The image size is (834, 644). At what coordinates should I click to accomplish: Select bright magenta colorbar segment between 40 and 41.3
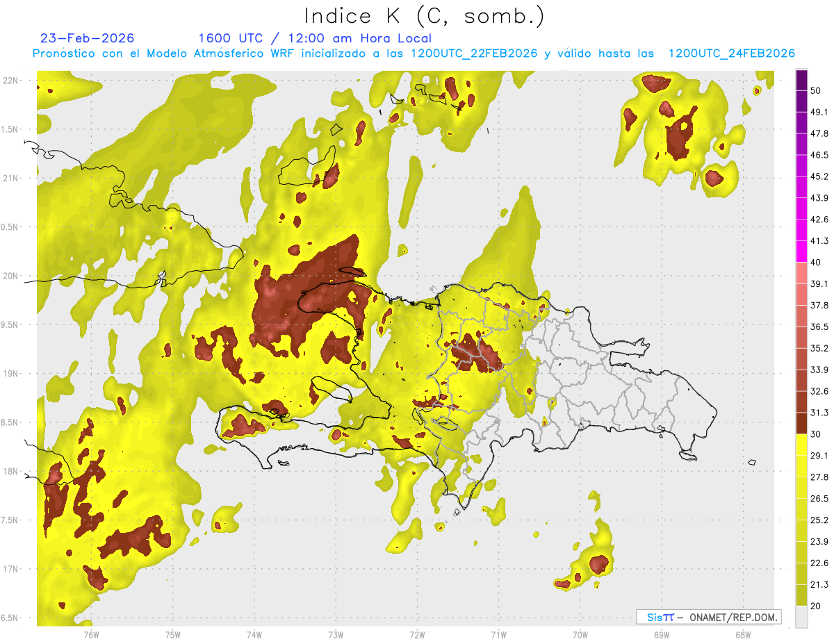point(802,252)
